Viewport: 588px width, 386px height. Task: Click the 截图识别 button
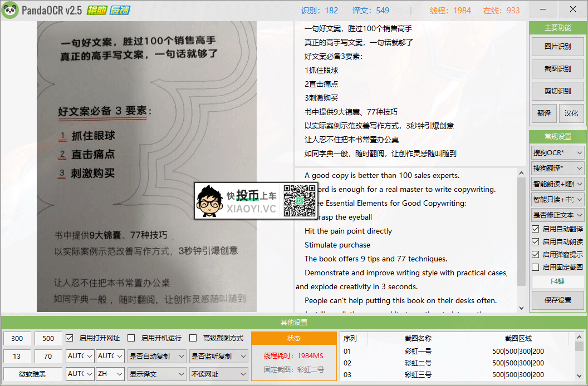point(558,69)
